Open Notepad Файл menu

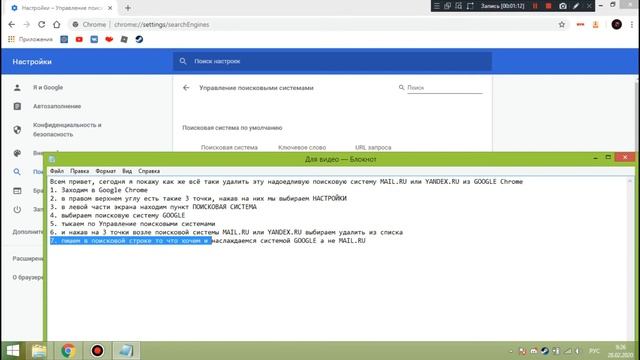coord(57,171)
